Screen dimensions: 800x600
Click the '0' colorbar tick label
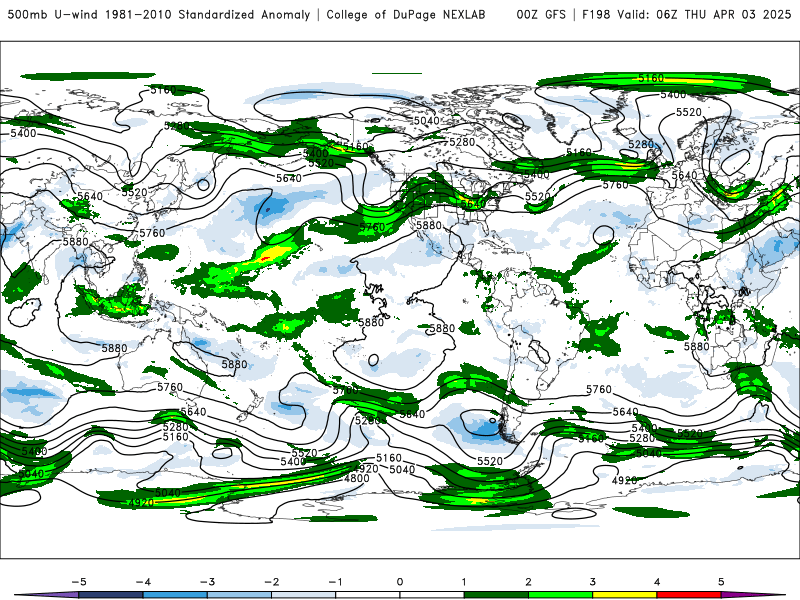[400, 582]
